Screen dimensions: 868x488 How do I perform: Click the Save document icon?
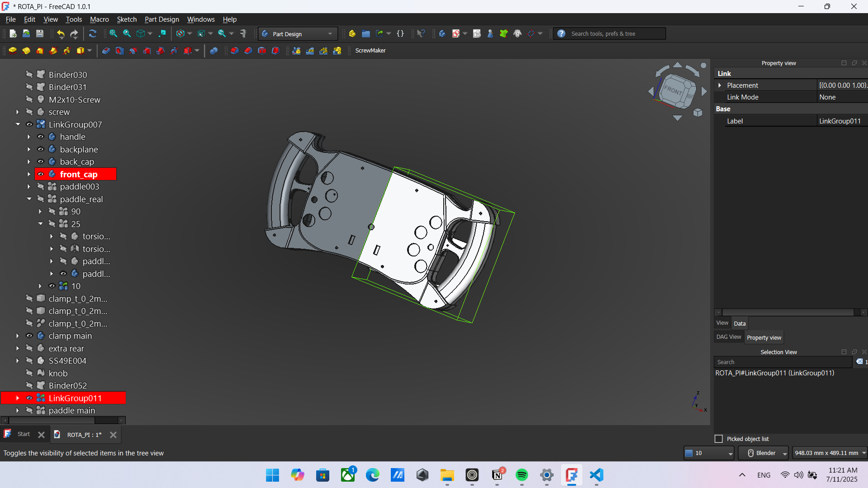click(40, 34)
